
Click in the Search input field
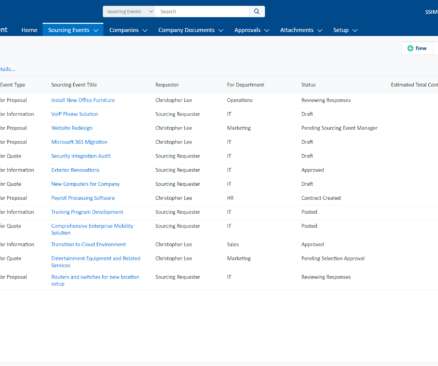pos(204,11)
